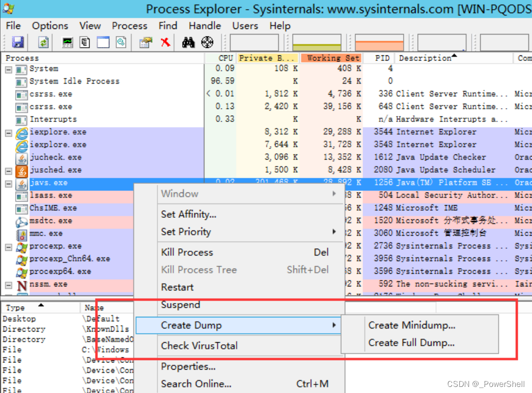Click the physical memory orange graph

(379, 43)
